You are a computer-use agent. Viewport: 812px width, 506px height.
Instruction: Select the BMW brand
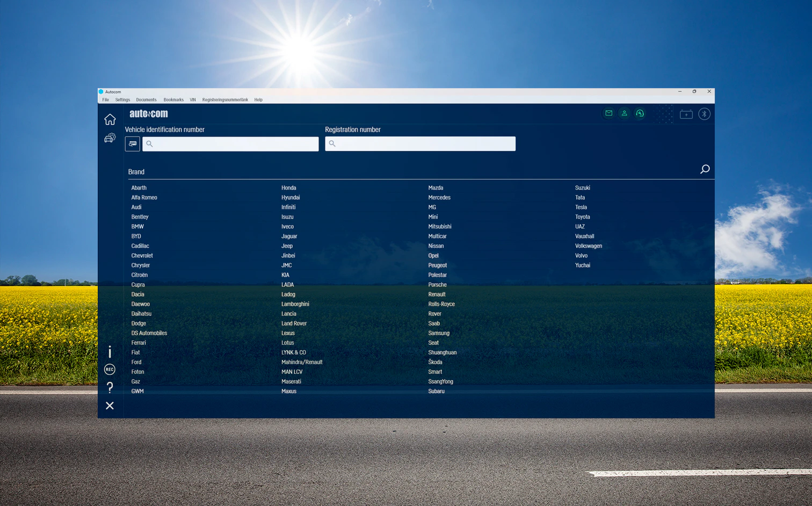pyautogui.click(x=137, y=227)
